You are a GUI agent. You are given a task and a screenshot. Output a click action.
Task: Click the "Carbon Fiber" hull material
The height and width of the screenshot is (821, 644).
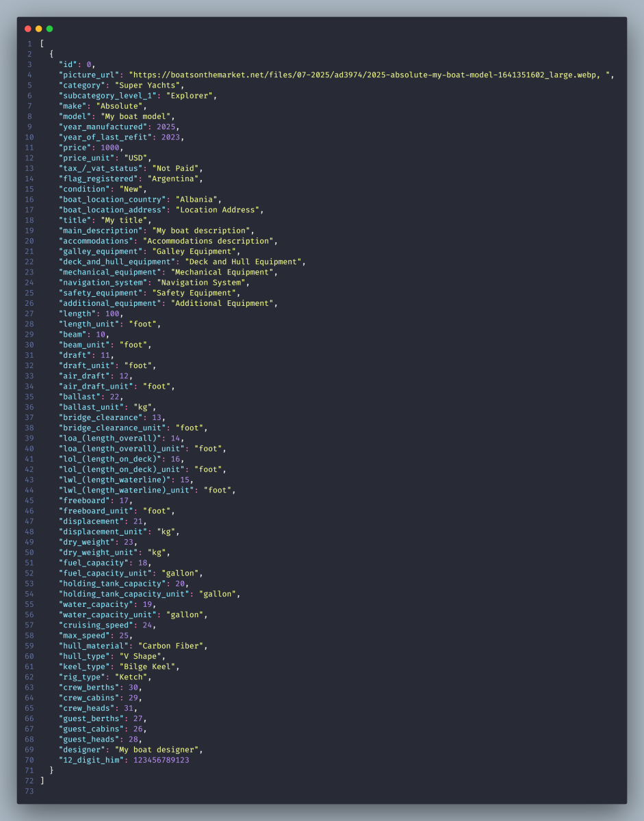tap(171, 645)
